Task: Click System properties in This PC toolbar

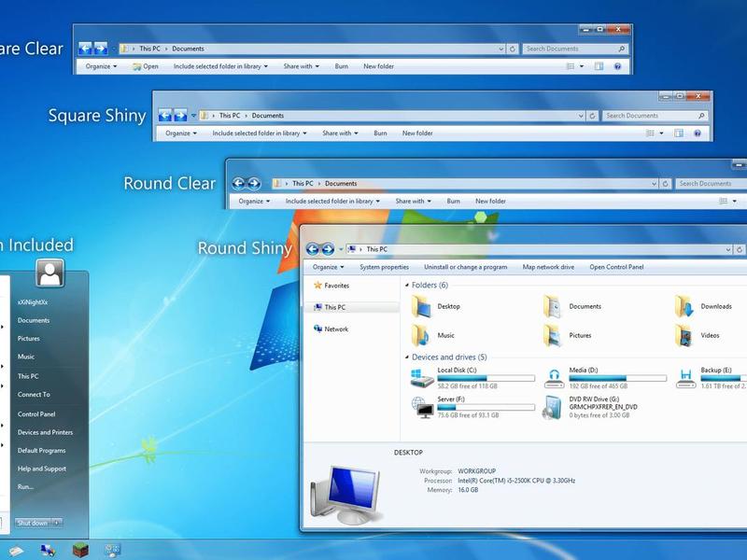Action: coord(385,267)
